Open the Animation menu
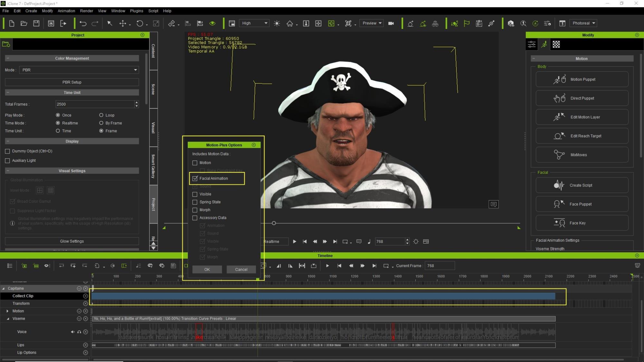Screen dimensions: 644x362 tap(66, 11)
